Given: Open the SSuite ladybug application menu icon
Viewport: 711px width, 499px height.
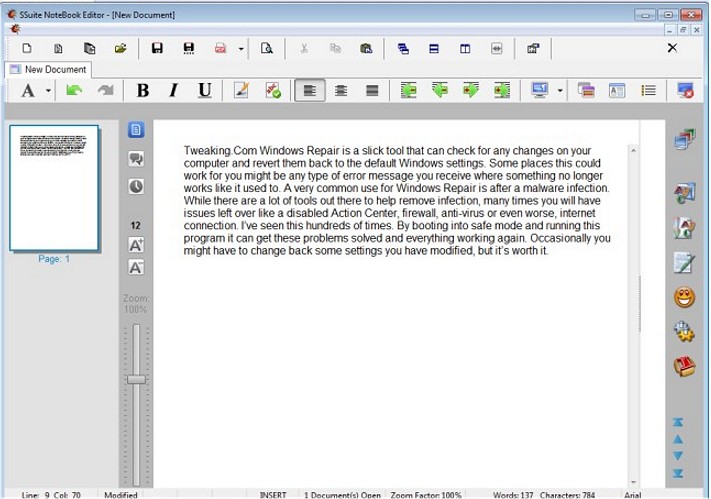Looking at the screenshot, I should (15, 29).
